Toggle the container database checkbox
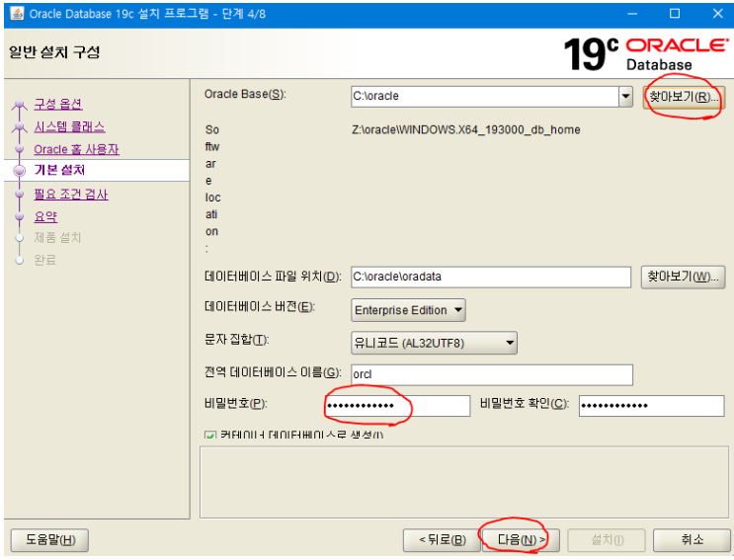Screen dimensions: 734x560 point(209,436)
